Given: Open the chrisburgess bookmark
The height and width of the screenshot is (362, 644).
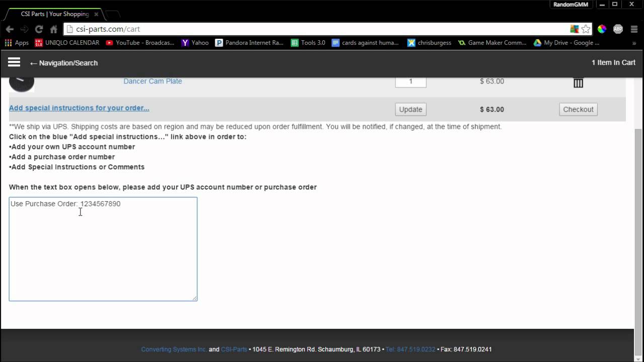Looking at the screenshot, I should point(429,43).
